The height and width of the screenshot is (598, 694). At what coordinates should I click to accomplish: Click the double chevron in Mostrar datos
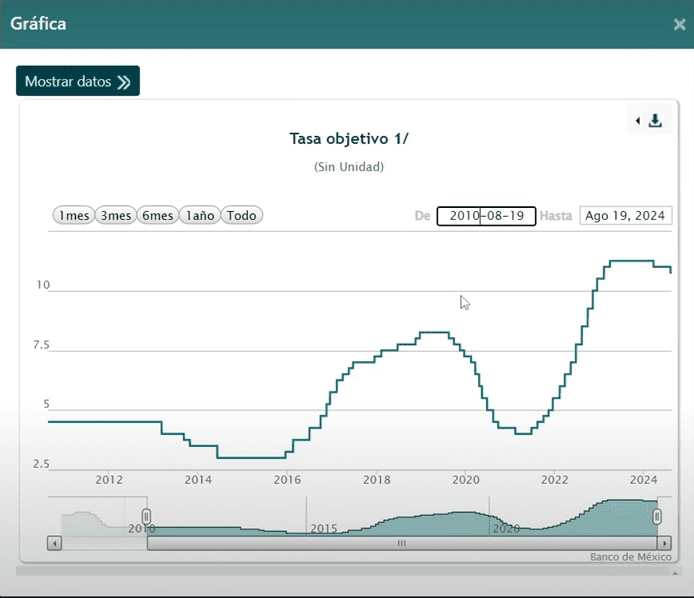click(124, 82)
